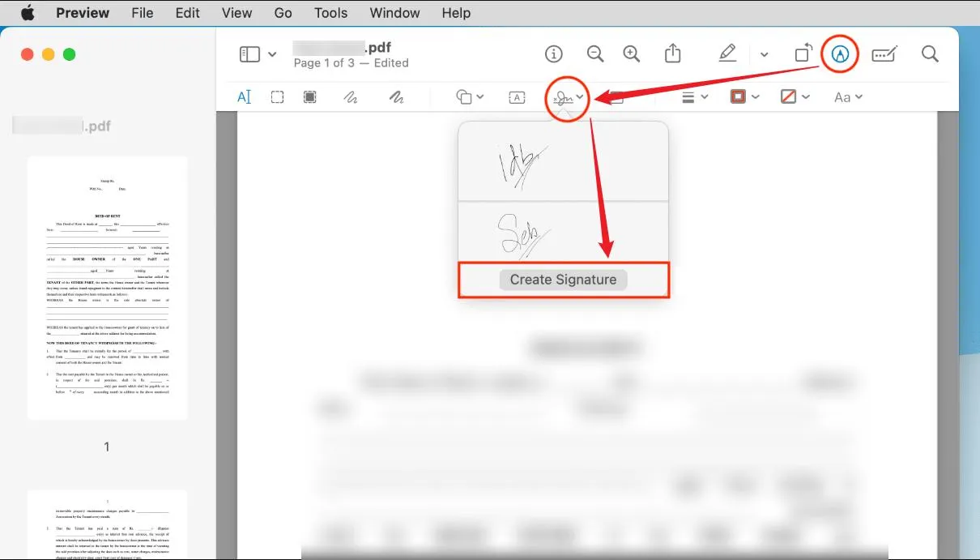Open the Shapes dropdown
The height and width of the screenshot is (560, 980).
pyautogui.click(x=470, y=97)
